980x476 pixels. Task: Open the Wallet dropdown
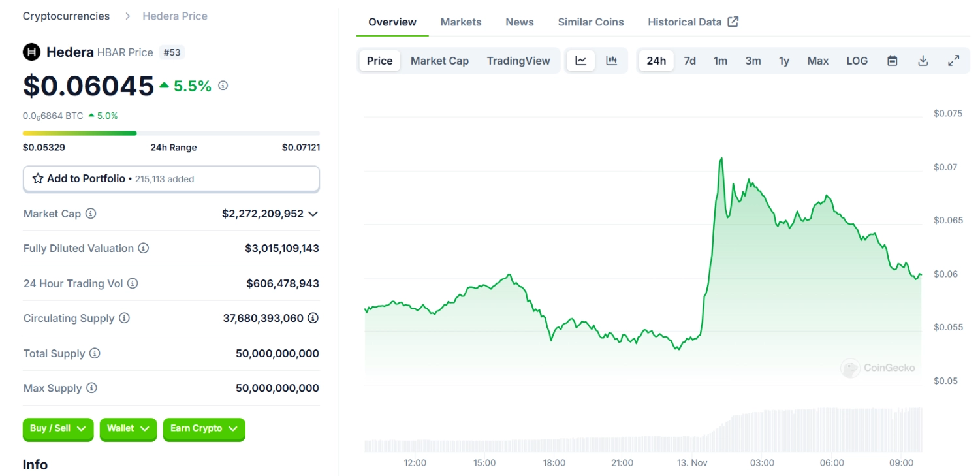click(128, 429)
